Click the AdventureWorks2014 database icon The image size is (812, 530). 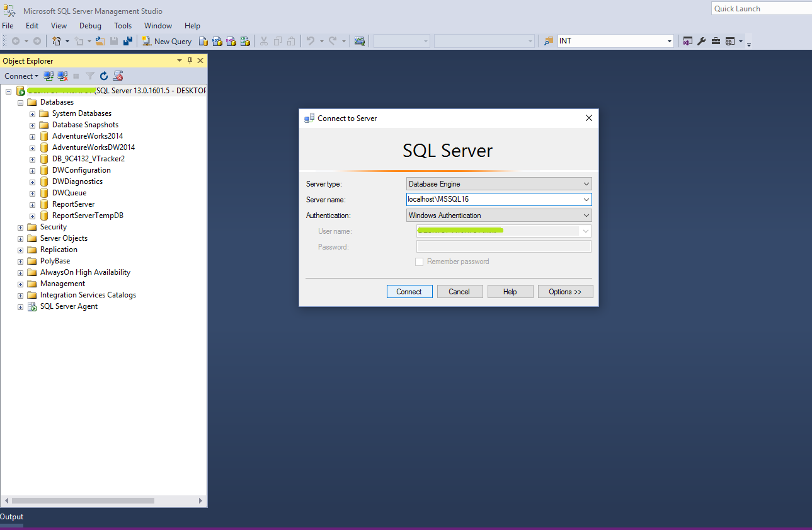click(43, 136)
